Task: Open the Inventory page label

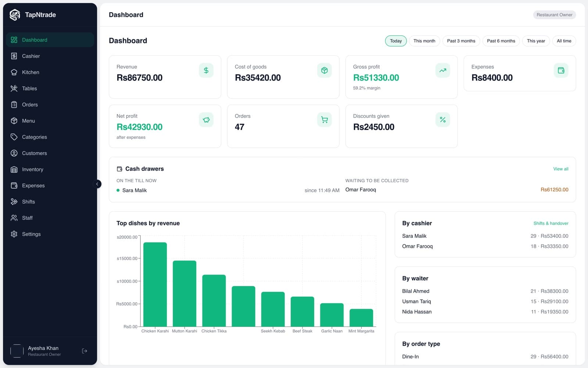Action: (x=33, y=169)
